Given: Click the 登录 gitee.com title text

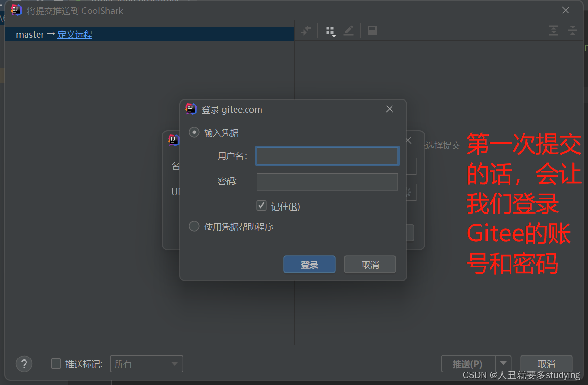Looking at the screenshot, I should [232, 110].
